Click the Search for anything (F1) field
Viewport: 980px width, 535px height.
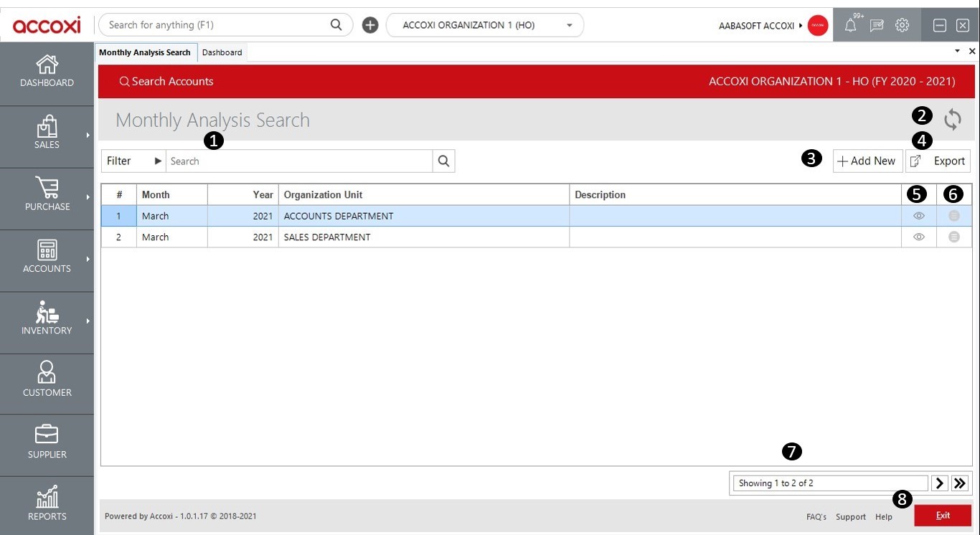[215, 24]
